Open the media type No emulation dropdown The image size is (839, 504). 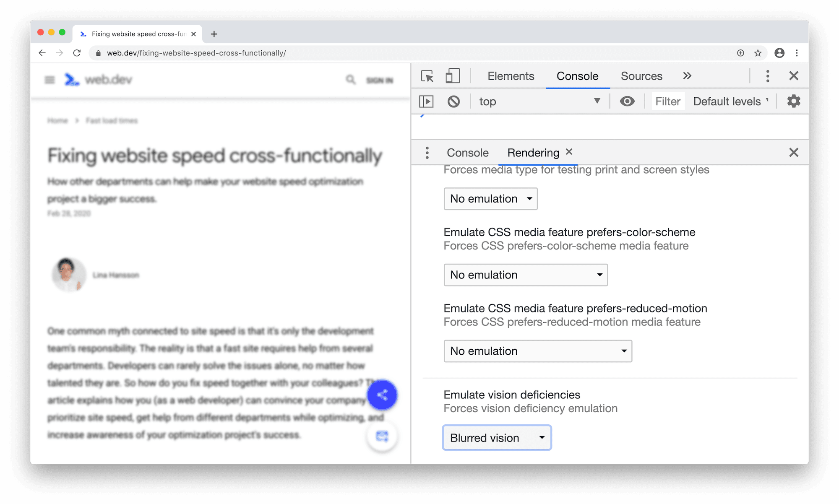[x=490, y=198]
